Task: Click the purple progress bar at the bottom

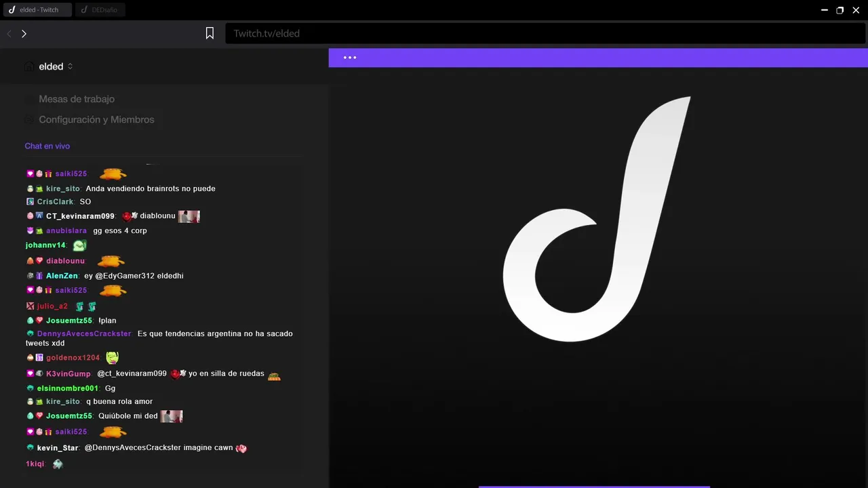Action: click(x=594, y=487)
